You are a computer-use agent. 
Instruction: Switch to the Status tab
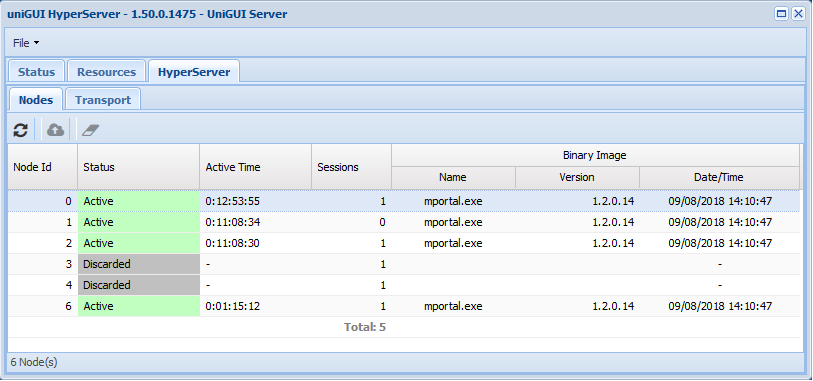click(x=36, y=72)
